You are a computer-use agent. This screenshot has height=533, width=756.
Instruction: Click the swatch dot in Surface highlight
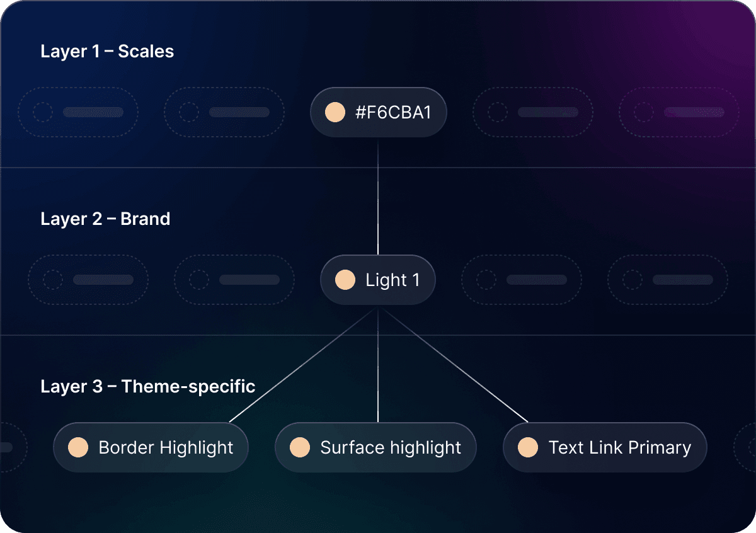pyautogui.click(x=300, y=448)
